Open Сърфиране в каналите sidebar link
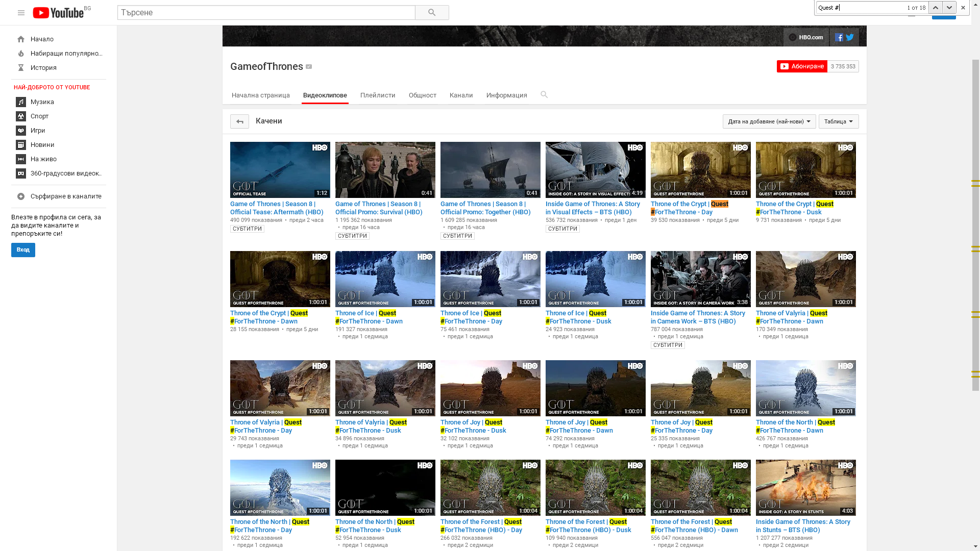This screenshot has width=980, height=551. (66, 196)
